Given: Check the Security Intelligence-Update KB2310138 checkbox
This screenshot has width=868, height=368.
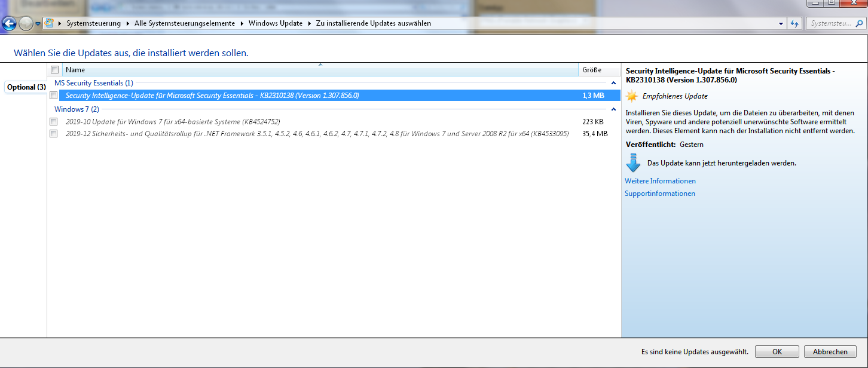Looking at the screenshot, I should coord(54,95).
